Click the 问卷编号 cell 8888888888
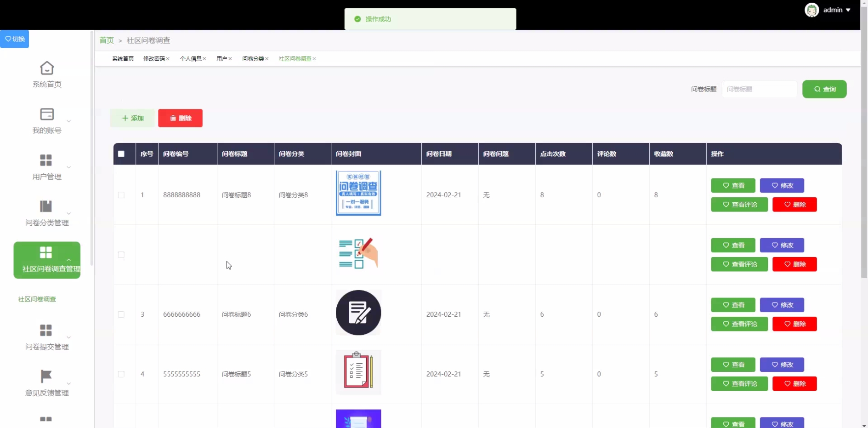868x428 pixels. point(182,195)
